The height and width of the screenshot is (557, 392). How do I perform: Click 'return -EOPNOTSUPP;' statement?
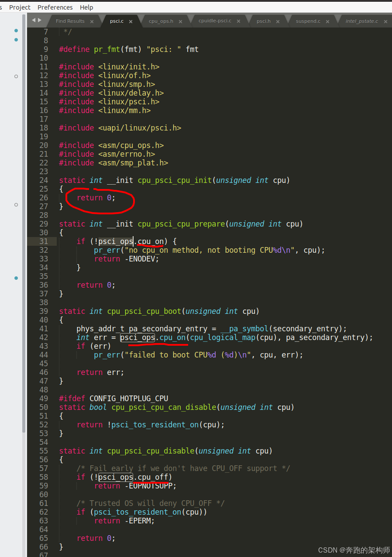[x=135, y=486]
